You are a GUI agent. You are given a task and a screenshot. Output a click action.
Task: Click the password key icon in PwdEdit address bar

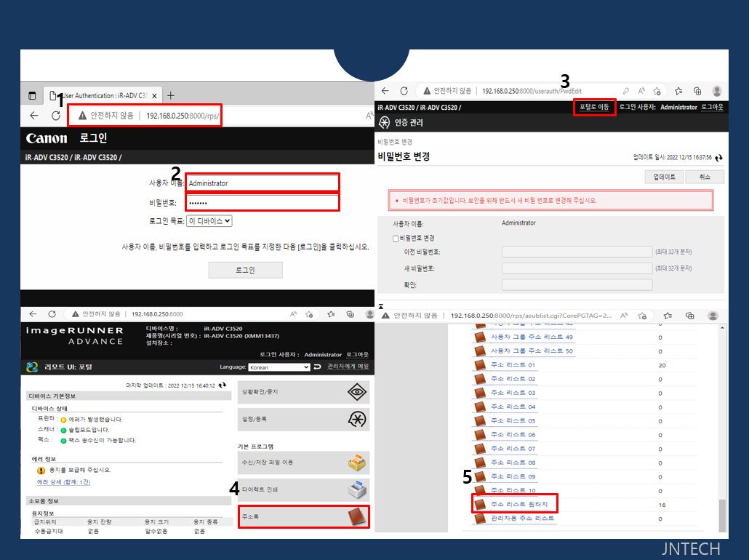click(x=626, y=91)
